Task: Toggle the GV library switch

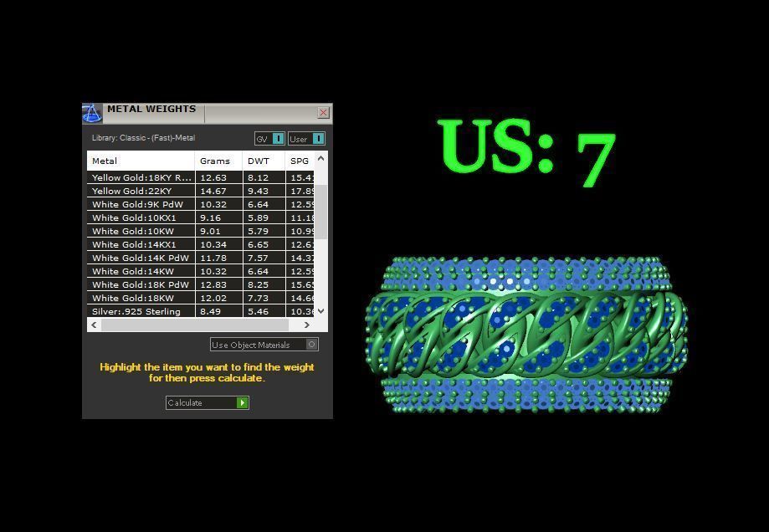Action: 269,139
